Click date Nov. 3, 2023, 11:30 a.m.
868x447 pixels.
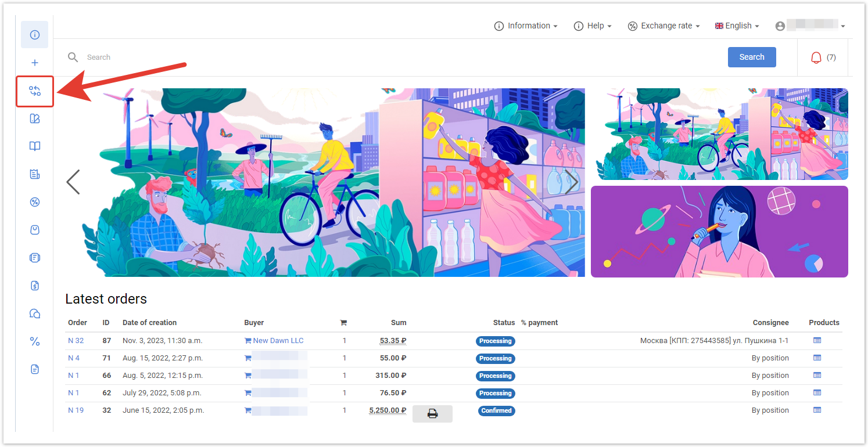(x=163, y=341)
